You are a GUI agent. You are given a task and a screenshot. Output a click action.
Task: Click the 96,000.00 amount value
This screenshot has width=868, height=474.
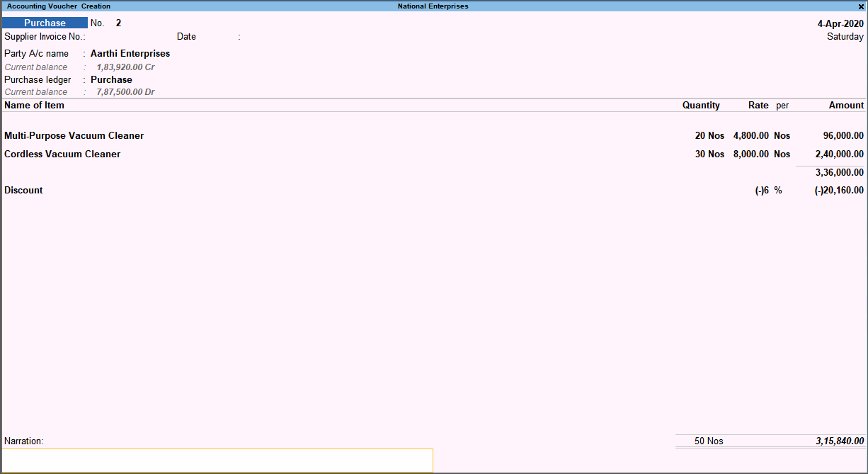coord(843,135)
